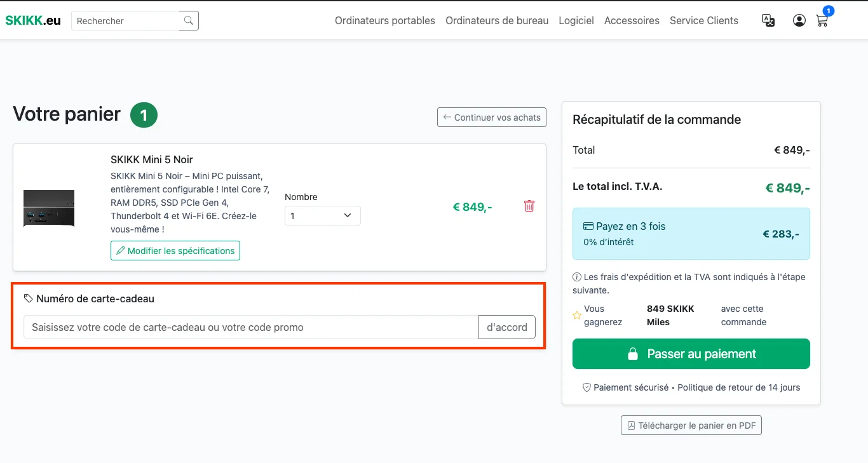
Task: Select Accessoires in the navigation
Action: (632, 20)
